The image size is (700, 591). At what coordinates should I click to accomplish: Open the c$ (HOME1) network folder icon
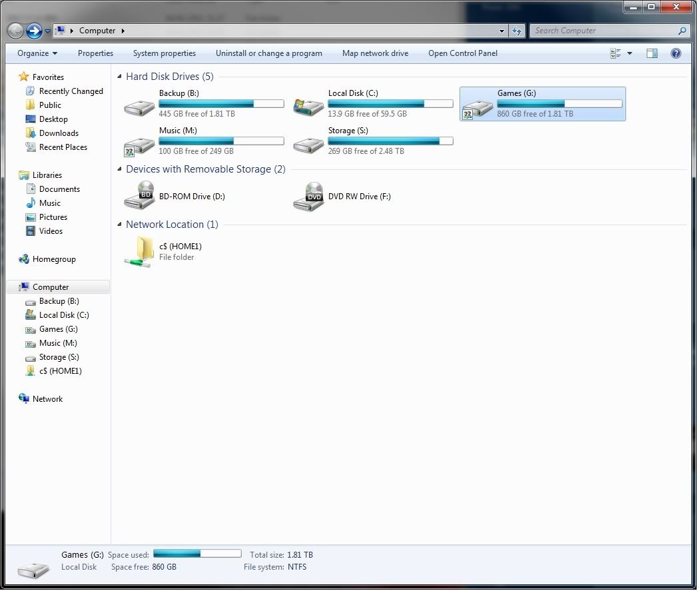tap(140, 252)
